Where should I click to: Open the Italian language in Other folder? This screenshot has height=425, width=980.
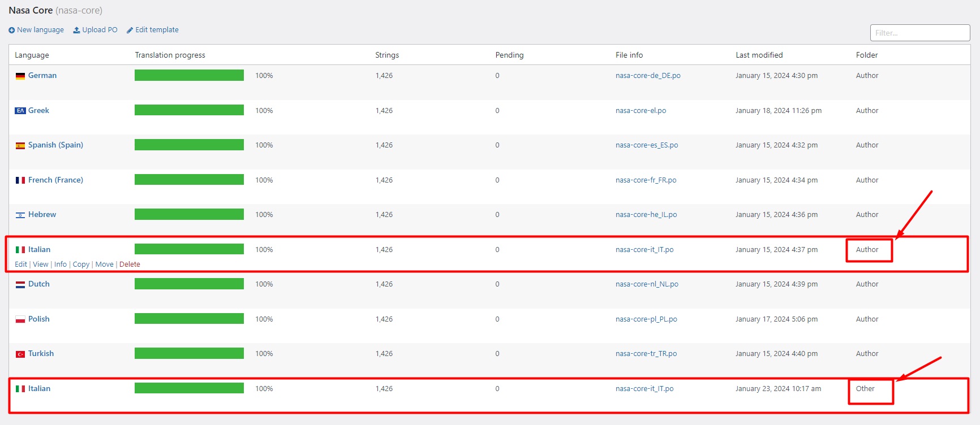pyautogui.click(x=39, y=389)
